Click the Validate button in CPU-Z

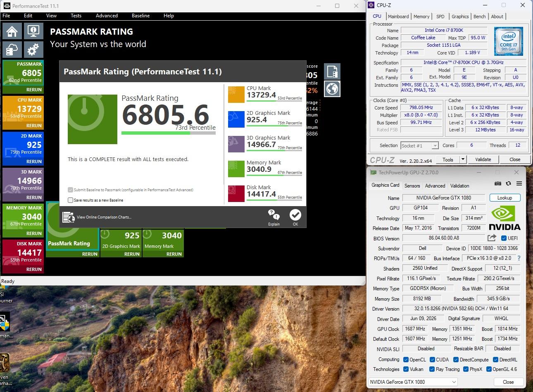coord(483,159)
